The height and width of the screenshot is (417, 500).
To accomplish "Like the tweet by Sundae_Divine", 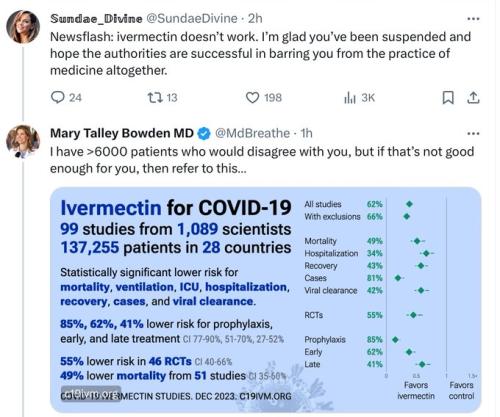I will (264, 97).
